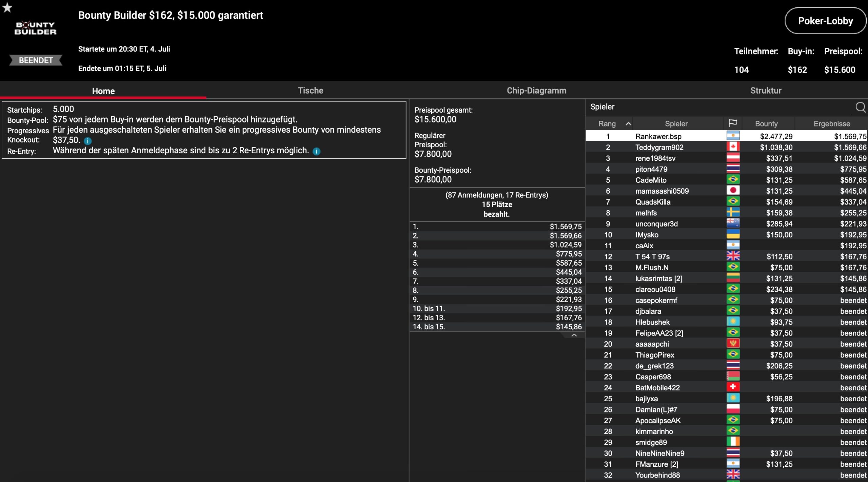
Task: Select the Home tab
Action: [x=103, y=91]
